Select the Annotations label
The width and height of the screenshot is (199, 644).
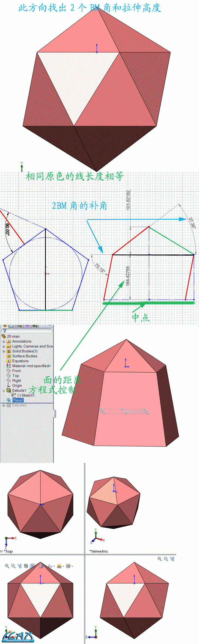click(22, 342)
